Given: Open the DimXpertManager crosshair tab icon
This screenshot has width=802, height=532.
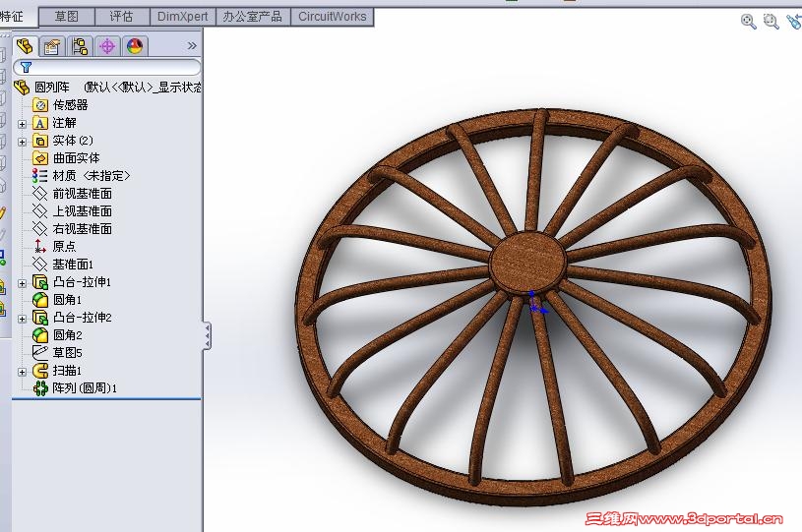Looking at the screenshot, I should point(107,46).
